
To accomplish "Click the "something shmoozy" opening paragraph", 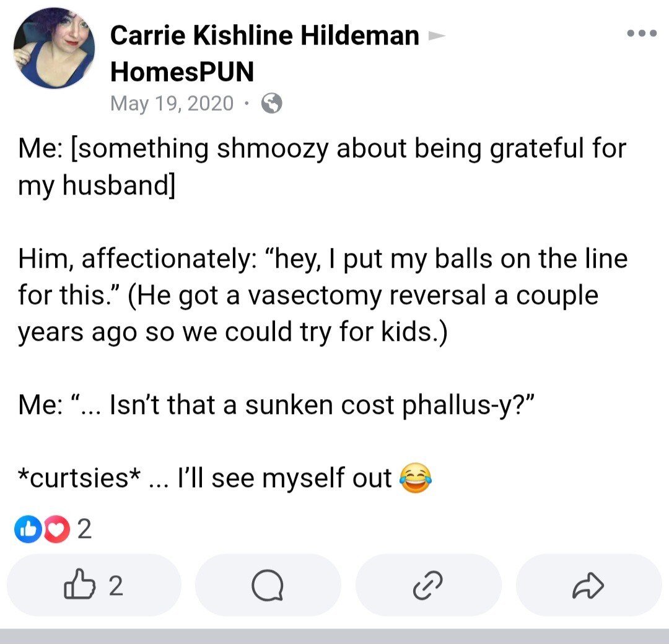I will point(322,167).
